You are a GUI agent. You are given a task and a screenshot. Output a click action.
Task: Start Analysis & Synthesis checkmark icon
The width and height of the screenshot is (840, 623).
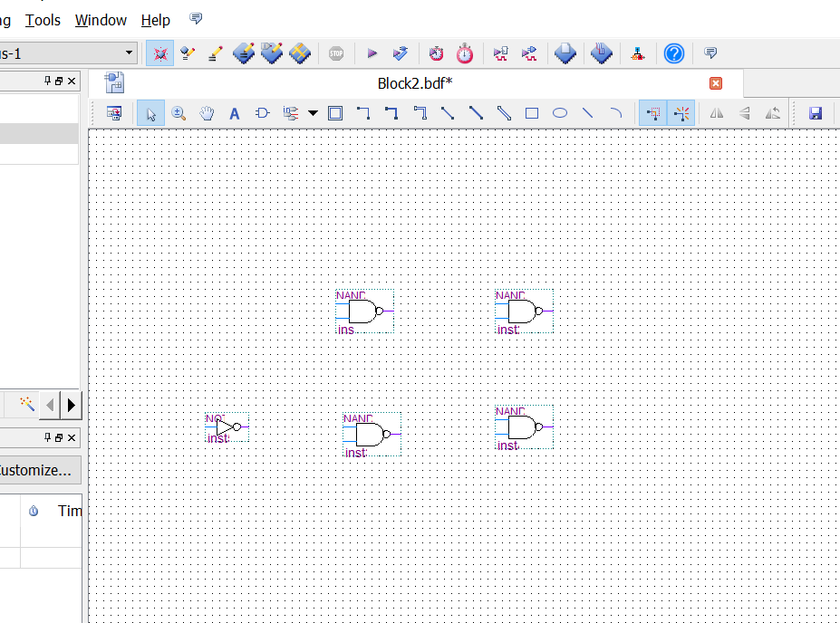point(400,53)
